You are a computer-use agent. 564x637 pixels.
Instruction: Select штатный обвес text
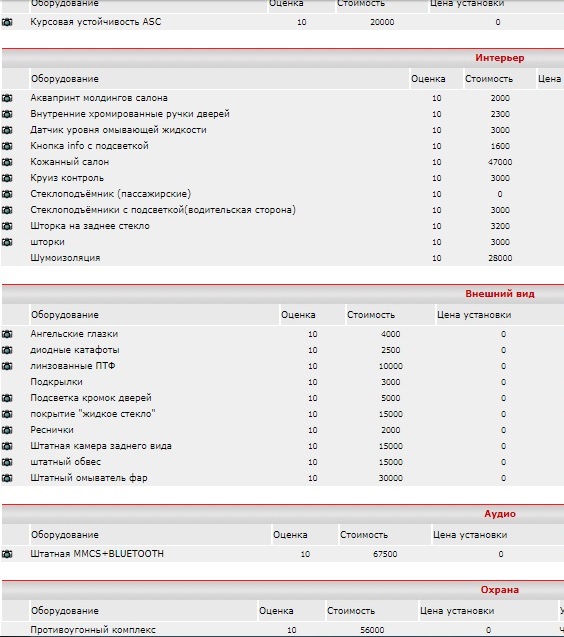point(65,462)
